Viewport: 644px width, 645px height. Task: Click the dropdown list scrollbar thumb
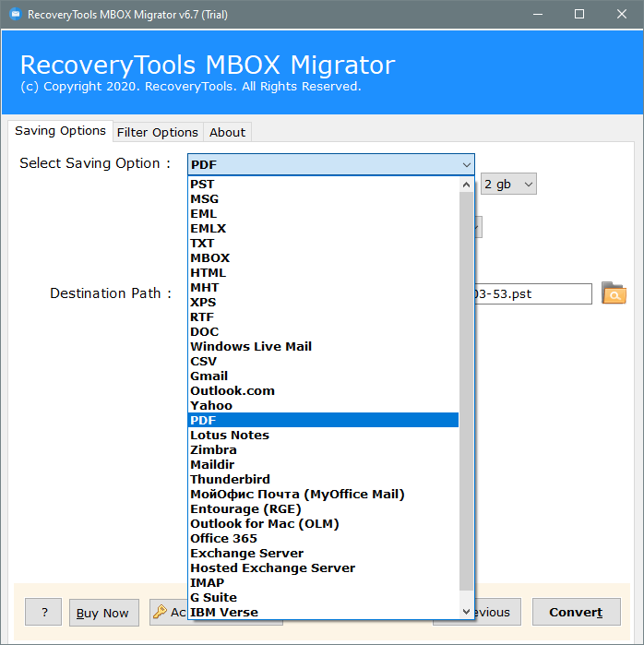[466, 391]
